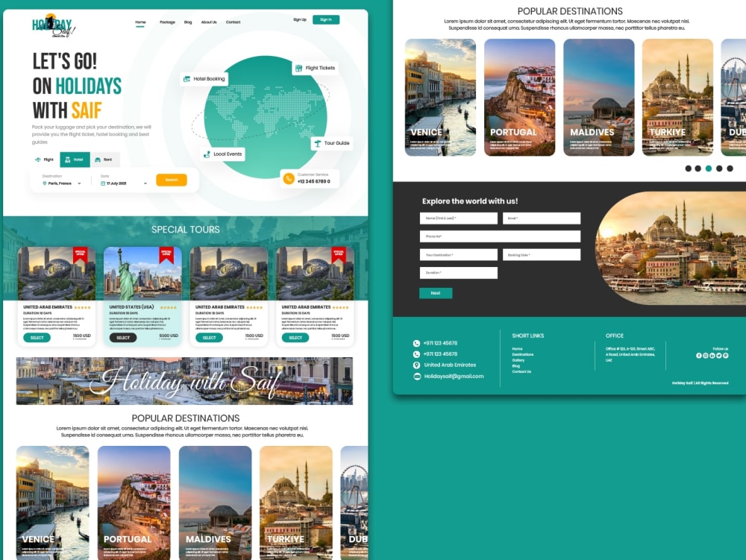Click the Next button under the form
Screen dimensions: 746x560
pyautogui.click(x=436, y=293)
